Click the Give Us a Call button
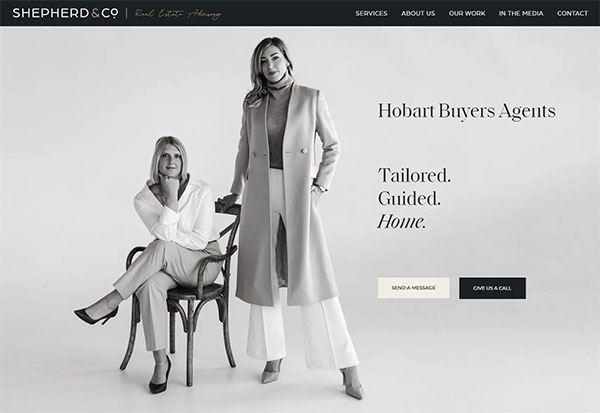The width and height of the screenshot is (600, 413). pyautogui.click(x=492, y=288)
